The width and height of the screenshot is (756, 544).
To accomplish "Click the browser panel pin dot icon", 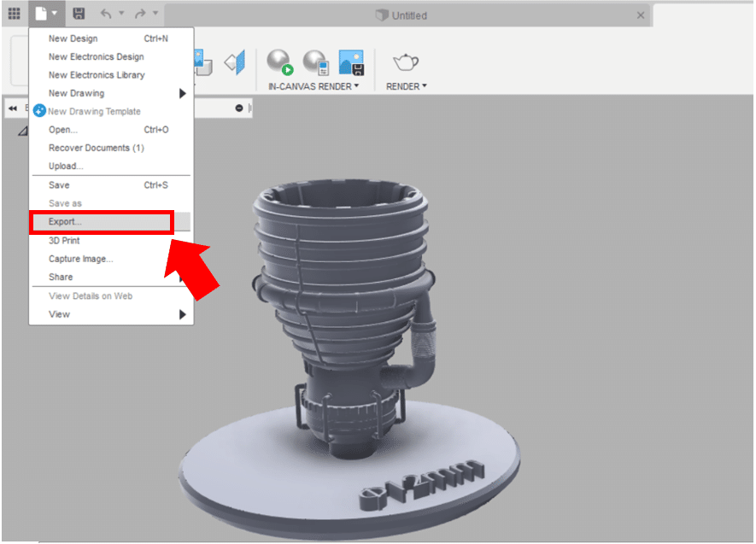I will click(x=239, y=108).
